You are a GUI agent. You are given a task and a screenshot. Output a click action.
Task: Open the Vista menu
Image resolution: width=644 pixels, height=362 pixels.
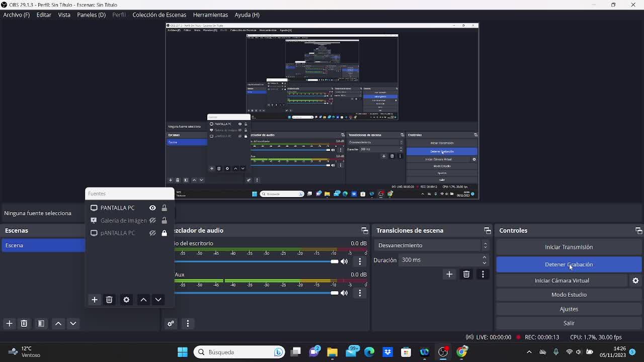click(64, 15)
